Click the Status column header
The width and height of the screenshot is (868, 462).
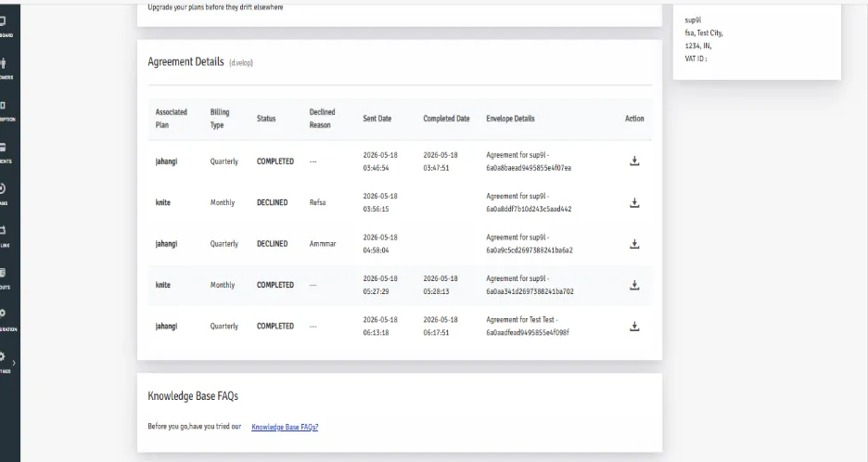tap(266, 119)
